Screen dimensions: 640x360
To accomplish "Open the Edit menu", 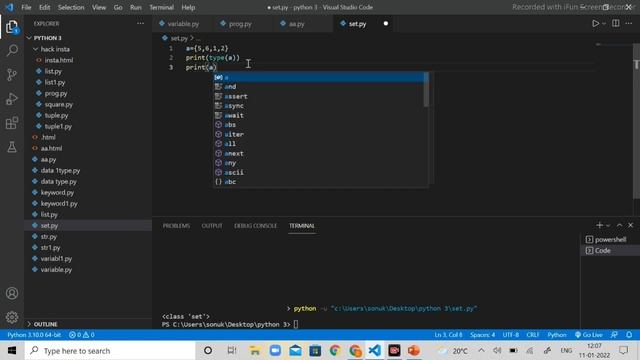I will click(x=44, y=7).
